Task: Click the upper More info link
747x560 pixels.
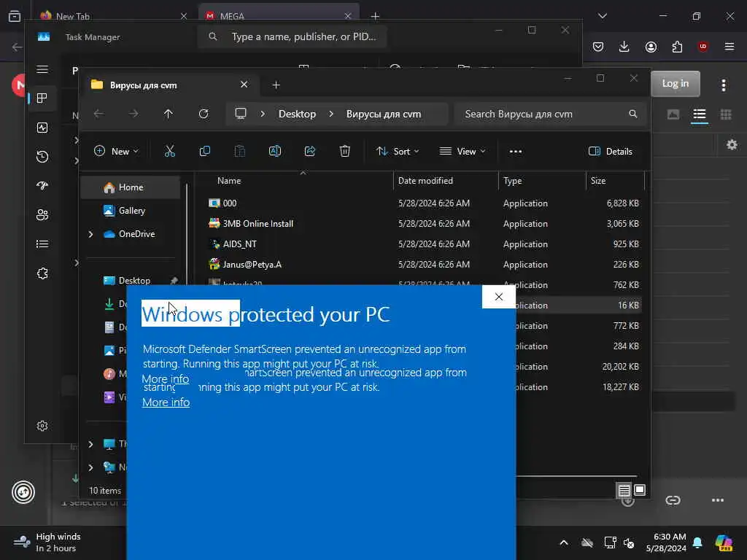Action: 166,379
